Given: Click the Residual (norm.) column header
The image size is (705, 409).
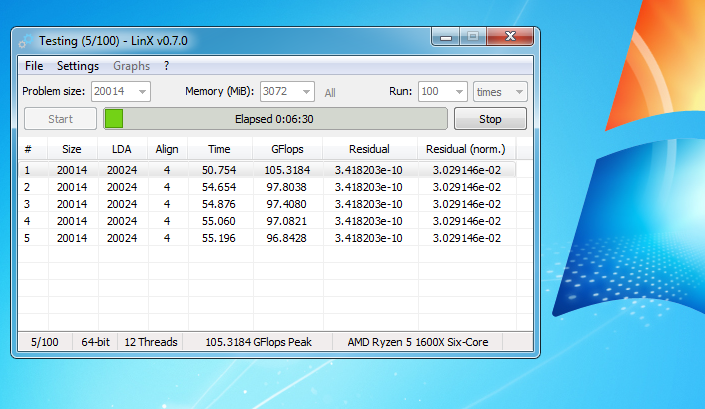Looking at the screenshot, I should click(466, 149).
